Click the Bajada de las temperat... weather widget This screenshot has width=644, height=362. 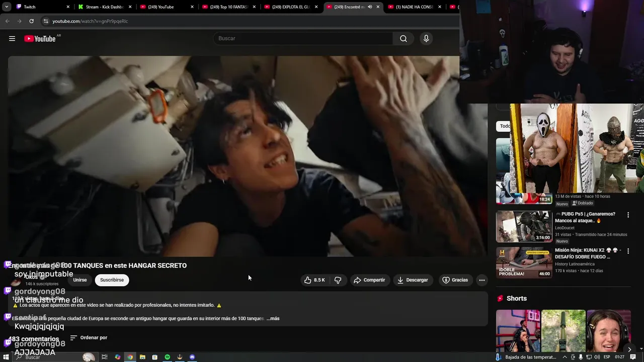click(x=526, y=357)
